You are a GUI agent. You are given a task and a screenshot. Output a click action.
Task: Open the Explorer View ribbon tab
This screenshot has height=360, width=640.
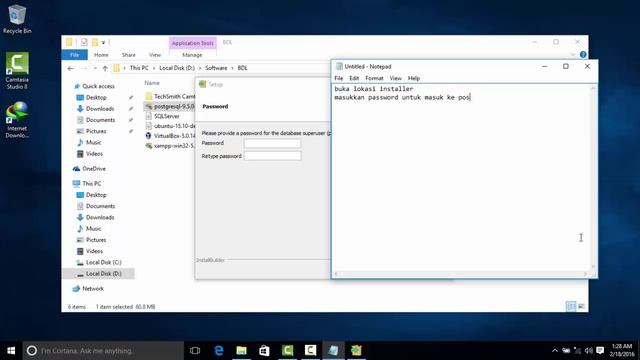pos(155,55)
